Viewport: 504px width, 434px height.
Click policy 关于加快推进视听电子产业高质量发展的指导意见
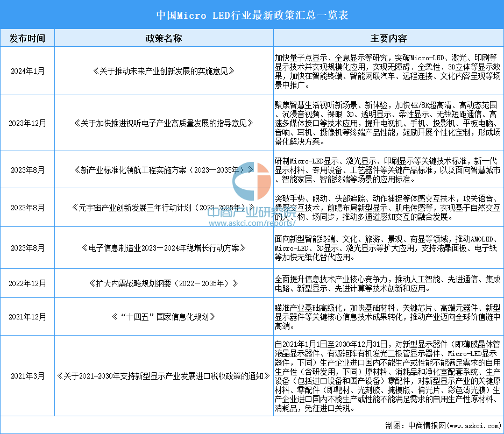[x=164, y=123]
